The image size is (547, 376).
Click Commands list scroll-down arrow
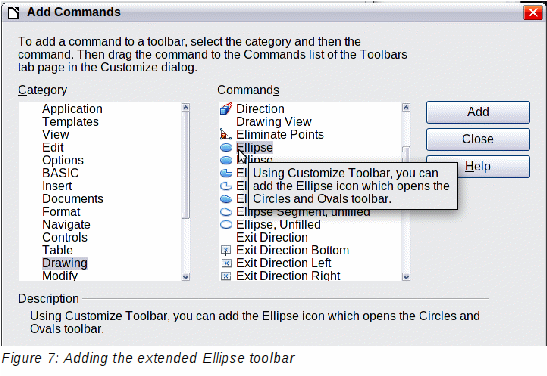(406, 277)
